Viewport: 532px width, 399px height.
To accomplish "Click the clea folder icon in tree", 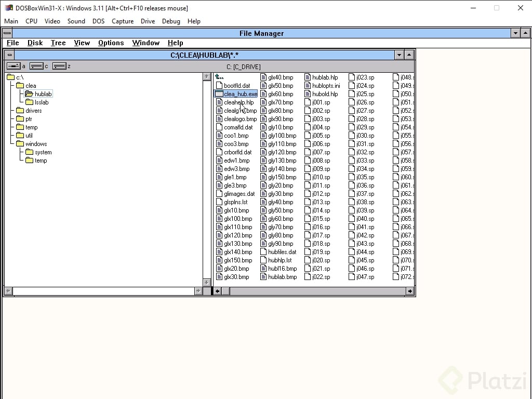I will pyautogui.click(x=20, y=86).
